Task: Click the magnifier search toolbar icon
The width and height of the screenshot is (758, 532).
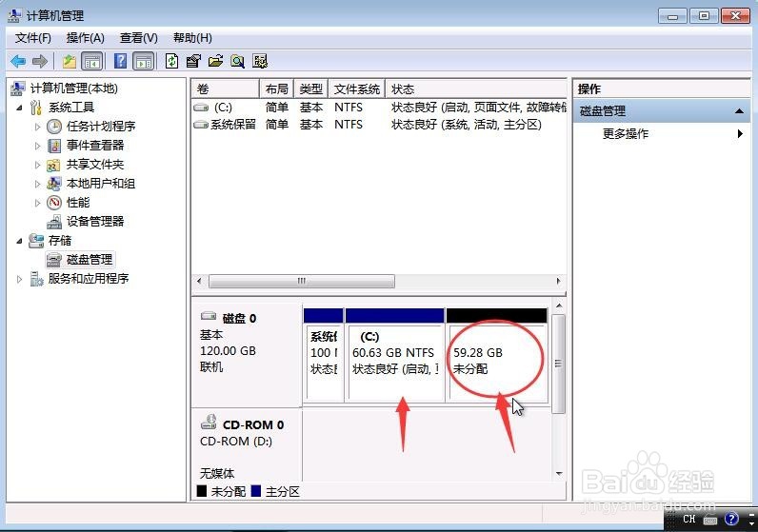Action: [x=237, y=61]
